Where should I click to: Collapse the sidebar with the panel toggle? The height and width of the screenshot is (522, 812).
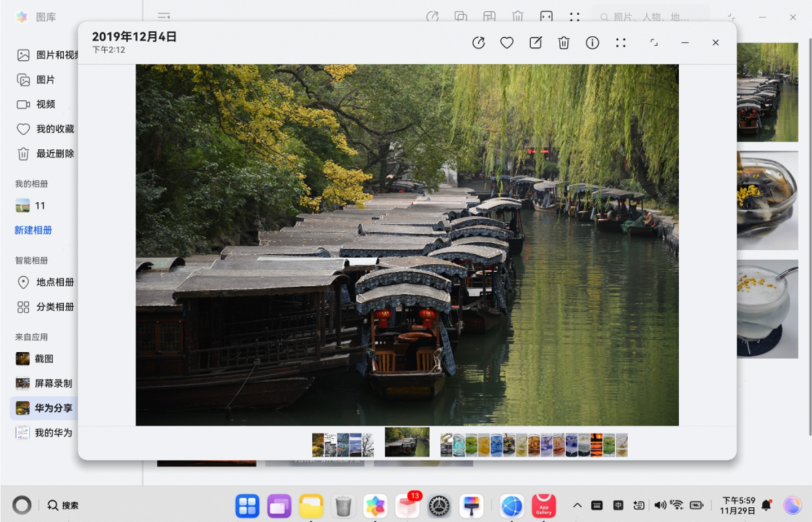tap(164, 17)
